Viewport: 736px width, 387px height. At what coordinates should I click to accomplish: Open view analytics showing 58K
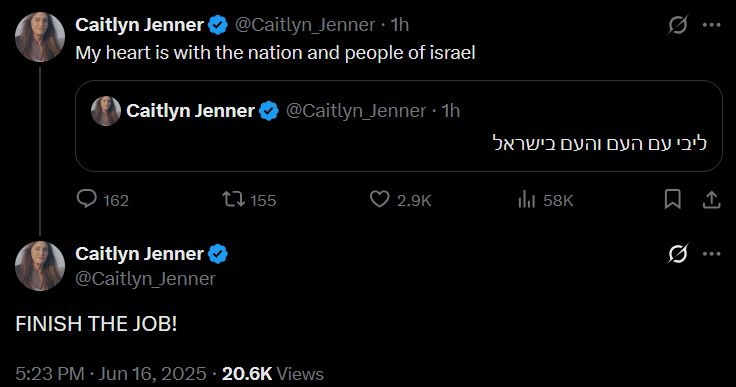pyautogui.click(x=527, y=200)
